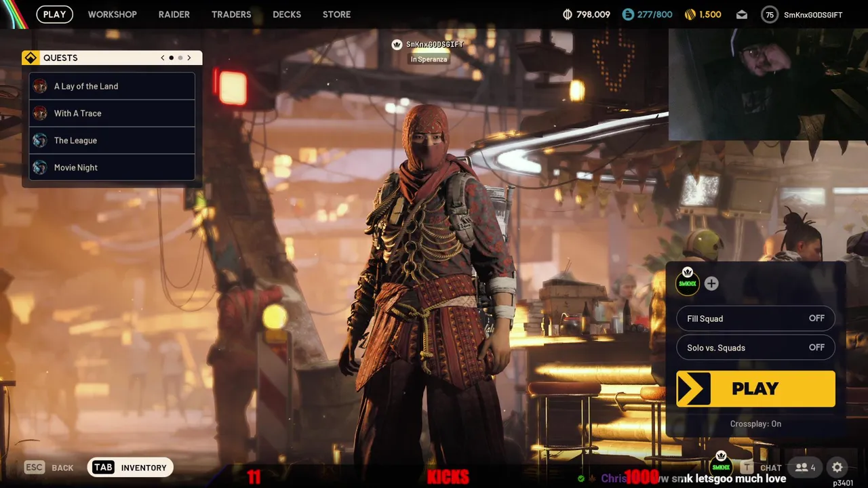Click the gold token icon beside 1.500
Image resolution: width=868 pixels, height=488 pixels.
click(x=690, y=14)
